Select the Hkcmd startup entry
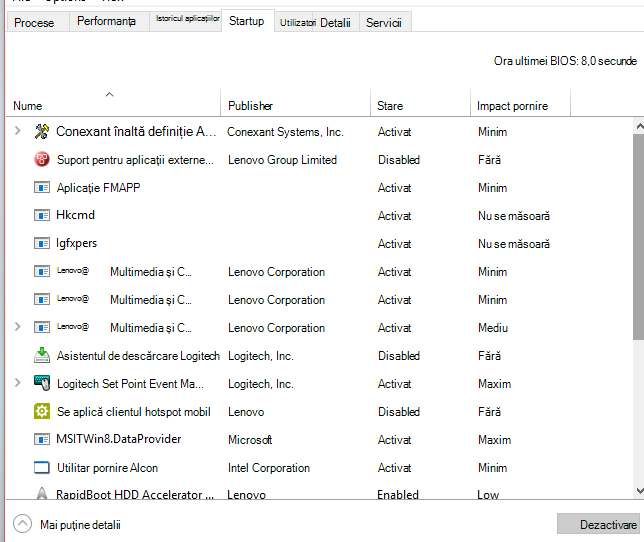The image size is (644, 542). tap(76, 215)
